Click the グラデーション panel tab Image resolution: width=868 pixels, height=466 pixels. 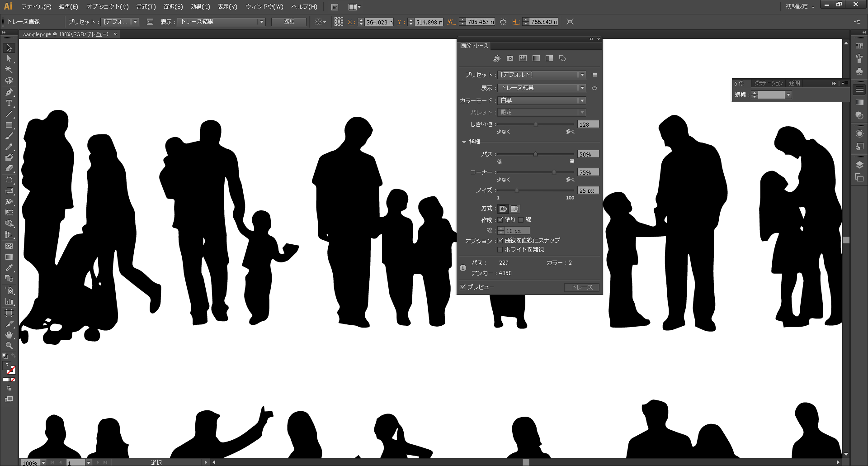(768, 83)
